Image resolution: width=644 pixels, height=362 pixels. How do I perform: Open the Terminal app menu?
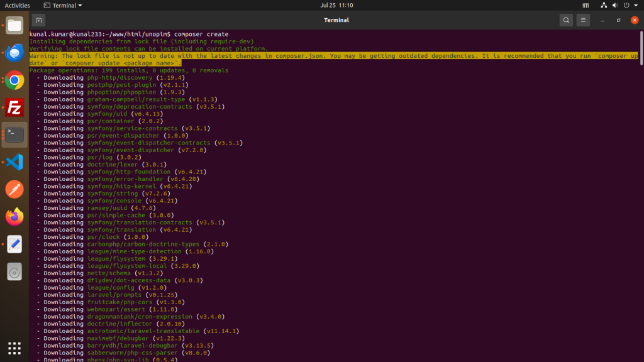pyautogui.click(x=63, y=5)
